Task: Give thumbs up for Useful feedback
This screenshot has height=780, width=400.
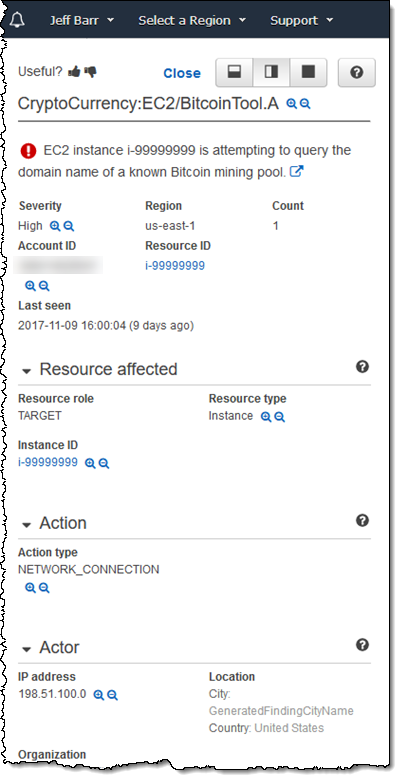Action: 74,72
